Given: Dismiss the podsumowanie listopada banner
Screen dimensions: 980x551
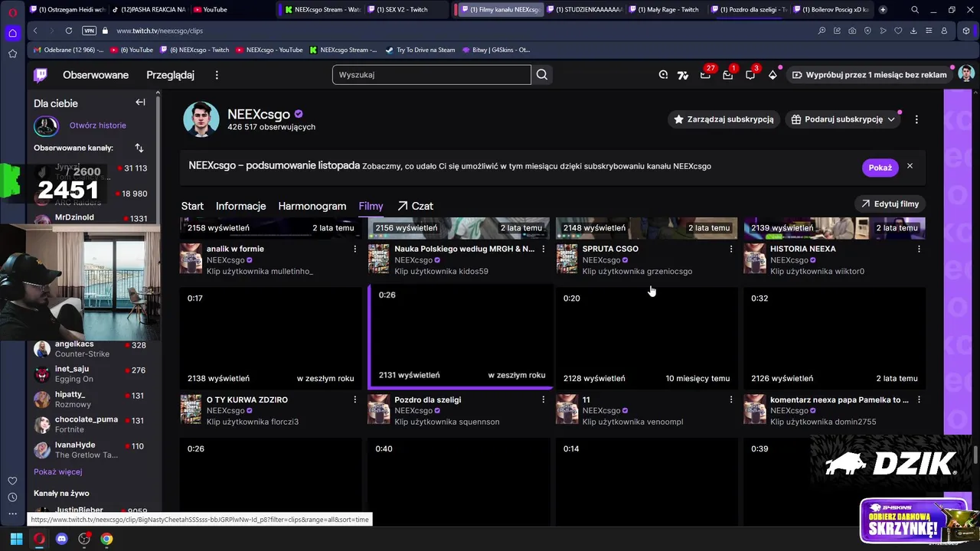Looking at the screenshot, I should point(910,166).
